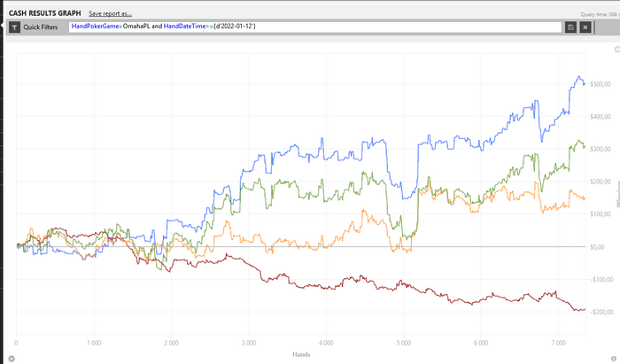Screen dimensions: 620x364
Task: Click the '$0,00' Y-axis label
Action: pos(597,247)
